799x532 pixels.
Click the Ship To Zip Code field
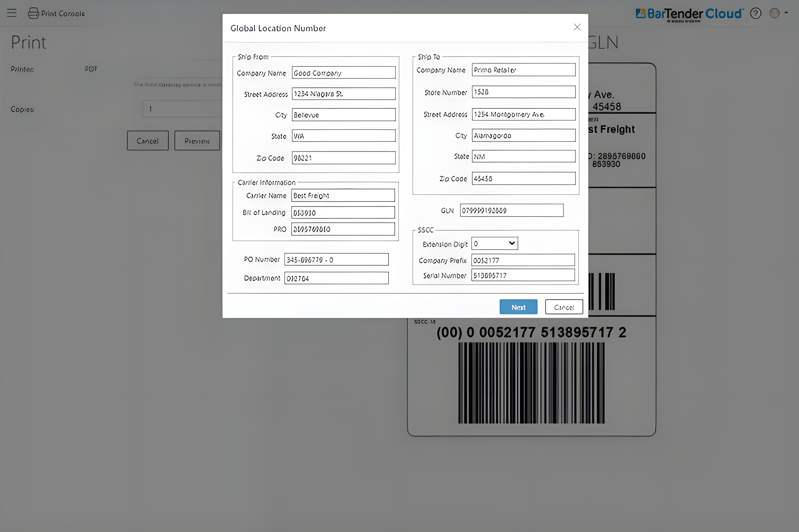tap(523, 178)
